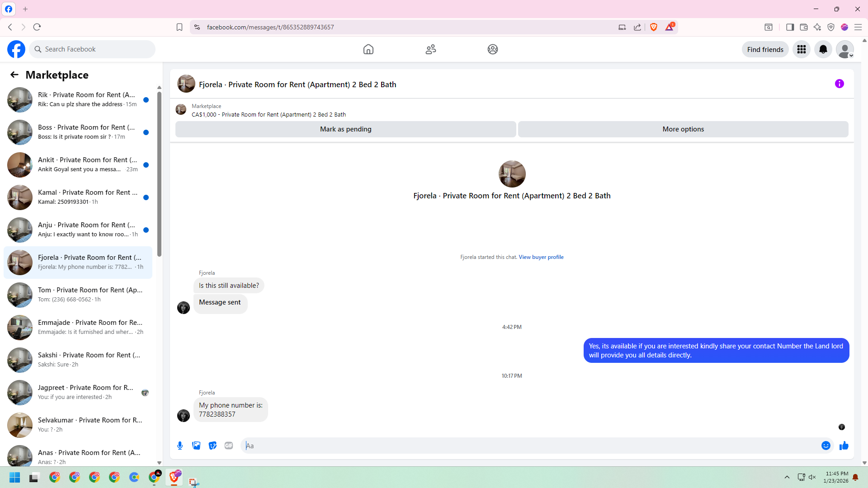Click Mark as pending button
This screenshot has width=868, height=488.
(345, 129)
